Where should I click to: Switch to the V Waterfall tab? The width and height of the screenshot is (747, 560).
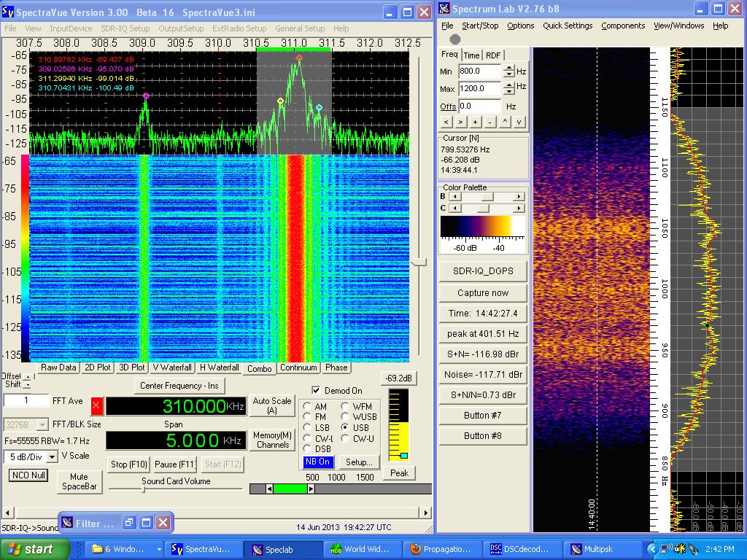[172, 368]
